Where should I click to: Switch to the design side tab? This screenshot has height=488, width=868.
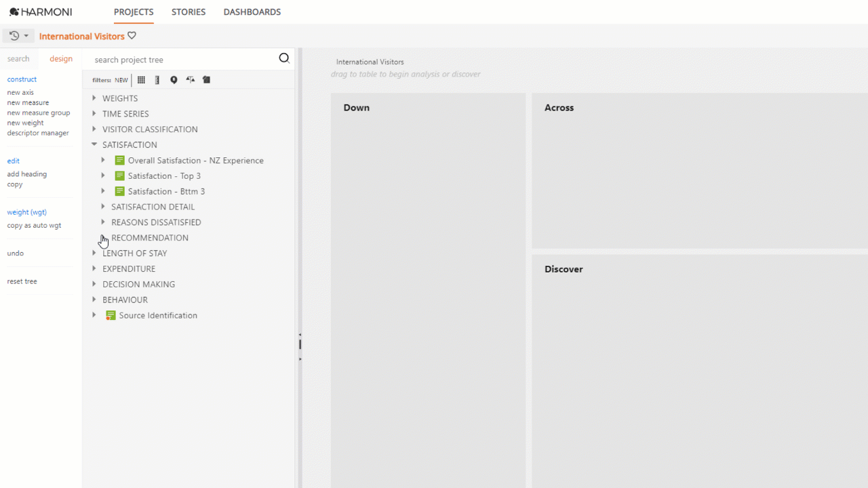click(x=61, y=59)
